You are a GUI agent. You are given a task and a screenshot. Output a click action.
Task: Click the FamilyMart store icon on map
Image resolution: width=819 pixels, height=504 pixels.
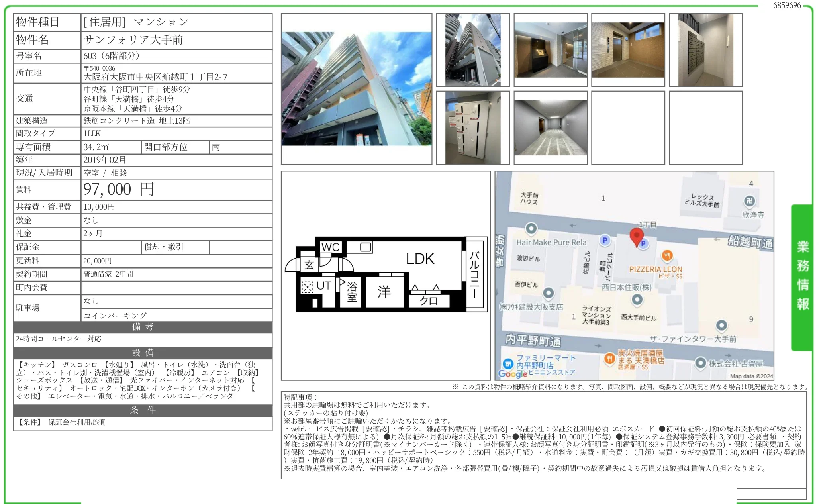tap(507, 363)
